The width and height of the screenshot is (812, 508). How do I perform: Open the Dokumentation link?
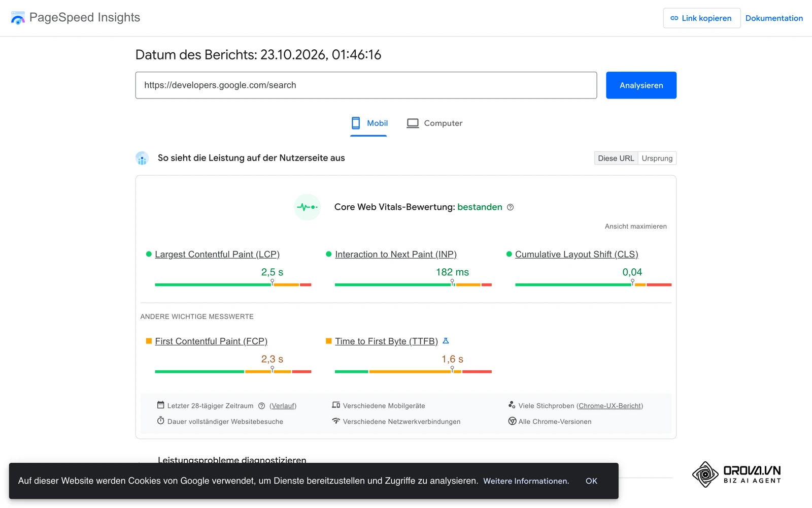coord(774,18)
